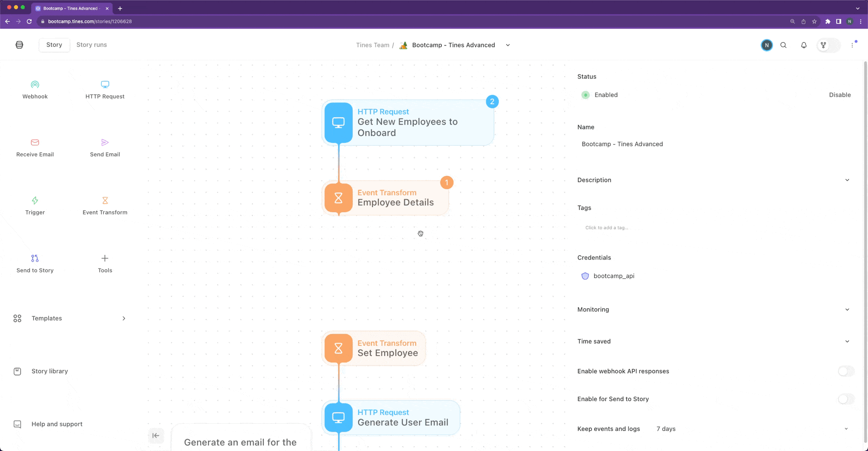Open the Tools plus icon
Screen dimensions: 868x451
click(105, 258)
